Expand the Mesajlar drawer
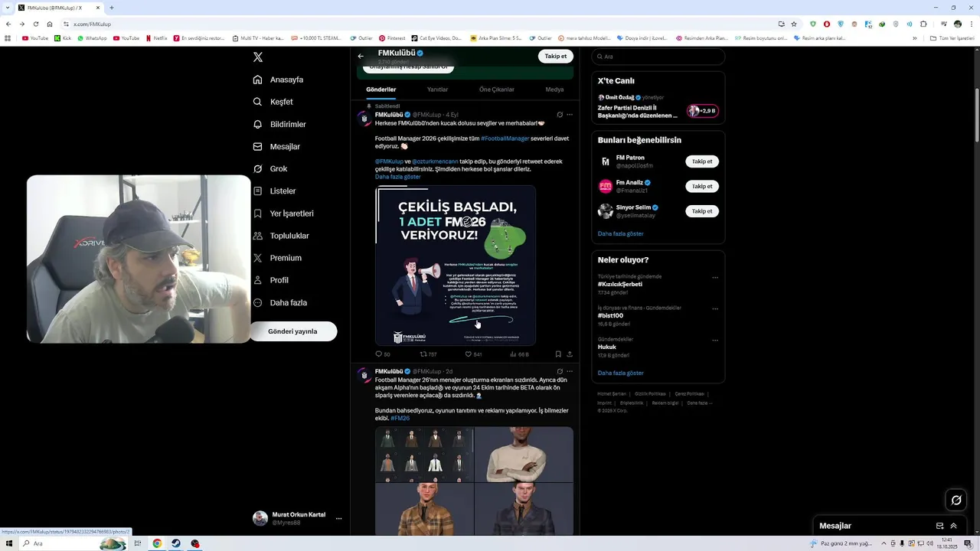Screen dimensions: 980x551 click(953, 526)
